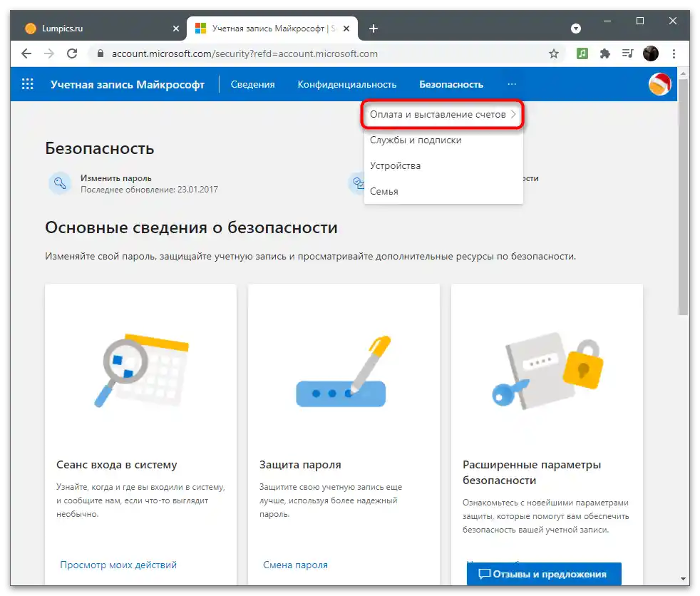The height and width of the screenshot is (596, 700).
Task: Open Просмотр моих действий link
Action: tap(118, 565)
